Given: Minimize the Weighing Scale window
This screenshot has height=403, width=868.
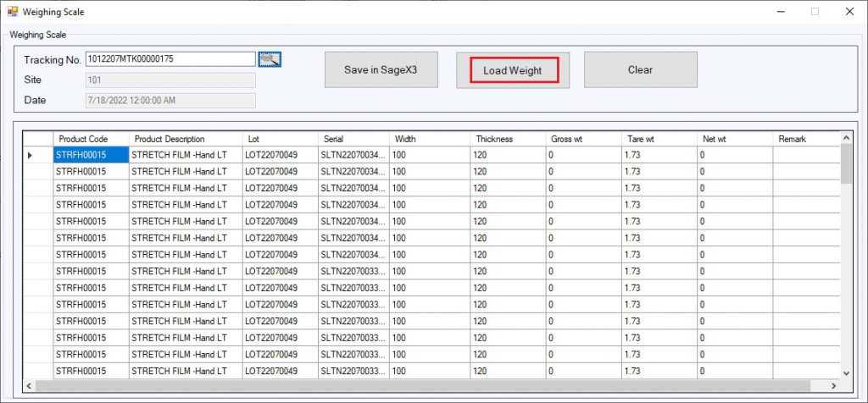Looking at the screenshot, I should coord(781,12).
